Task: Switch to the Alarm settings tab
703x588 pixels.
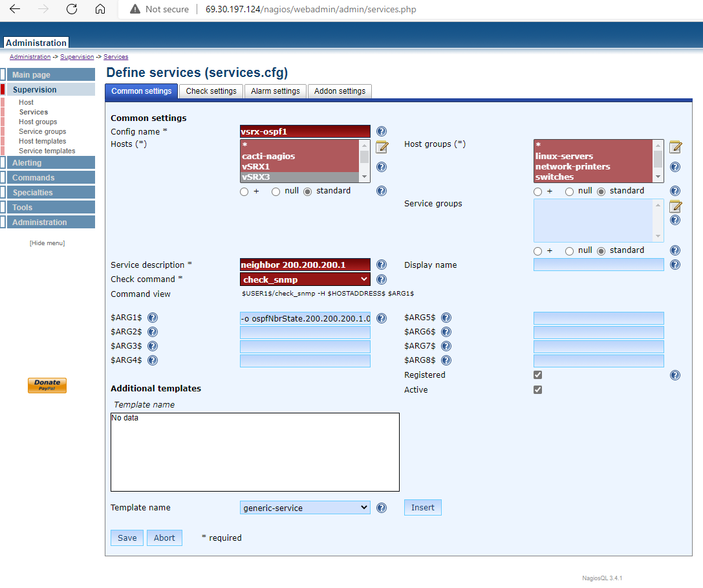Action: pyautogui.click(x=276, y=91)
